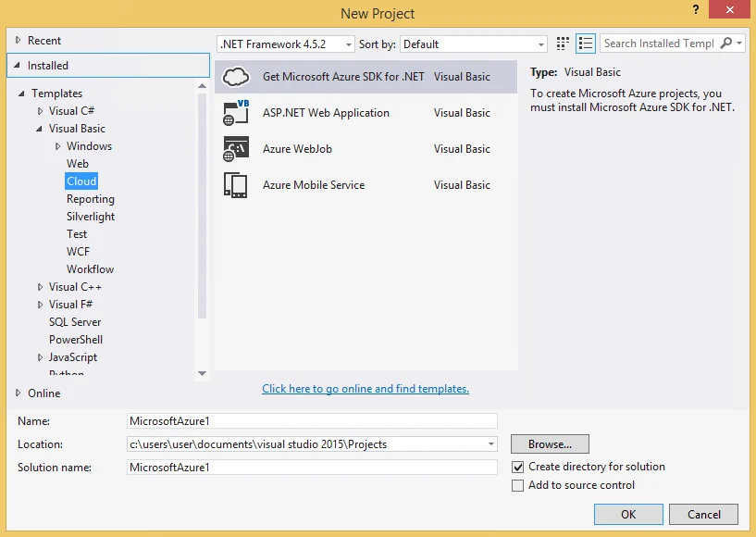The image size is (756, 537).
Task: Open the Sort by Default dropdown
Action: [x=474, y=44]
